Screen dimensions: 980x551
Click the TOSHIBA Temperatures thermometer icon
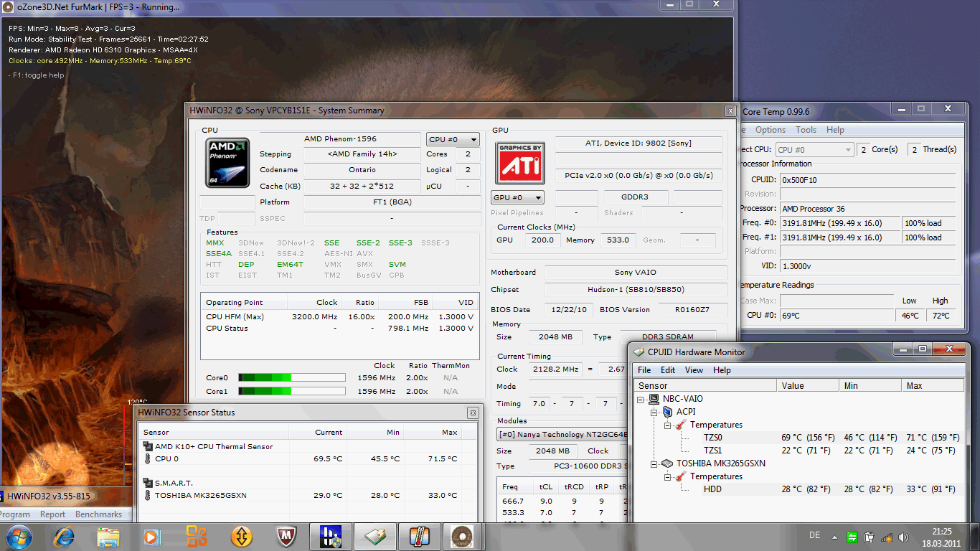681,476
